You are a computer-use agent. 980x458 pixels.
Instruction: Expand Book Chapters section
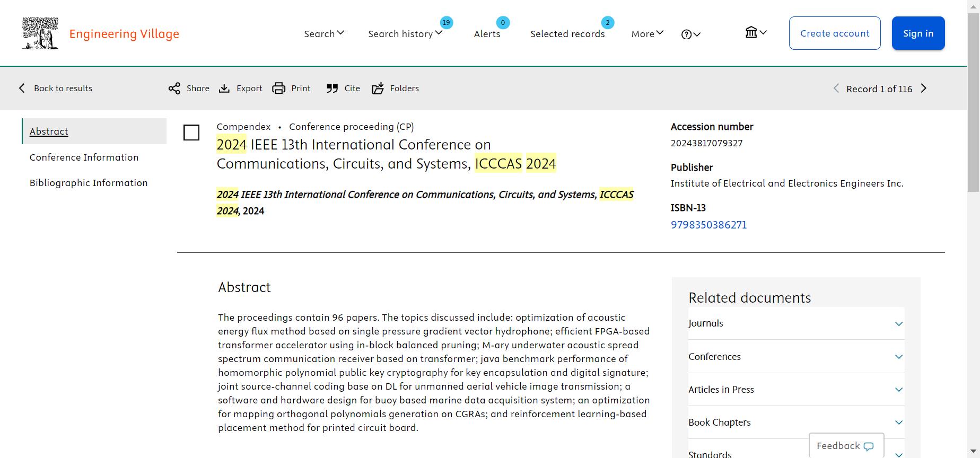point(796,422)
